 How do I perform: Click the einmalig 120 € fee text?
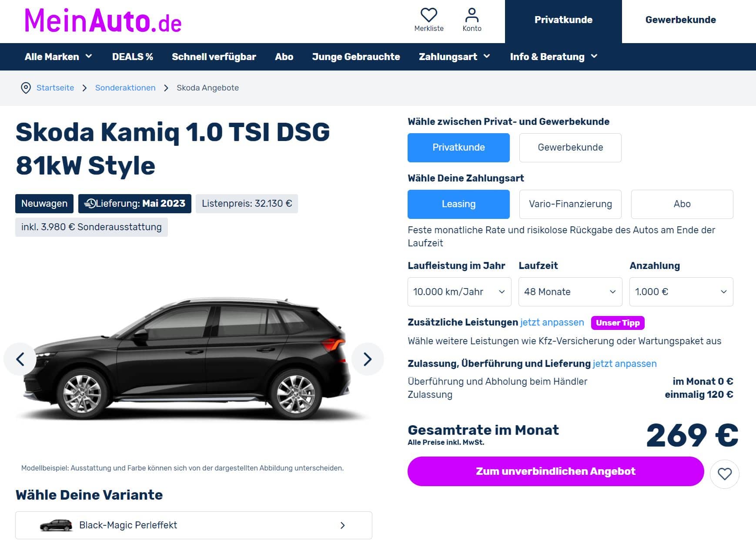(x=699, y=395)
